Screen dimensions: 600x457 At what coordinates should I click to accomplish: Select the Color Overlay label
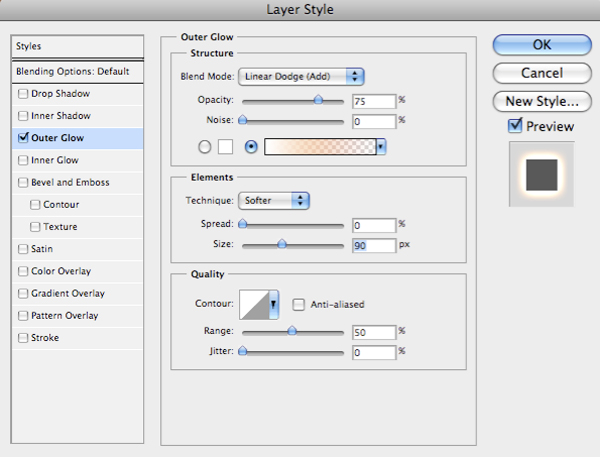pyautogui.click(x=61, y=271)
